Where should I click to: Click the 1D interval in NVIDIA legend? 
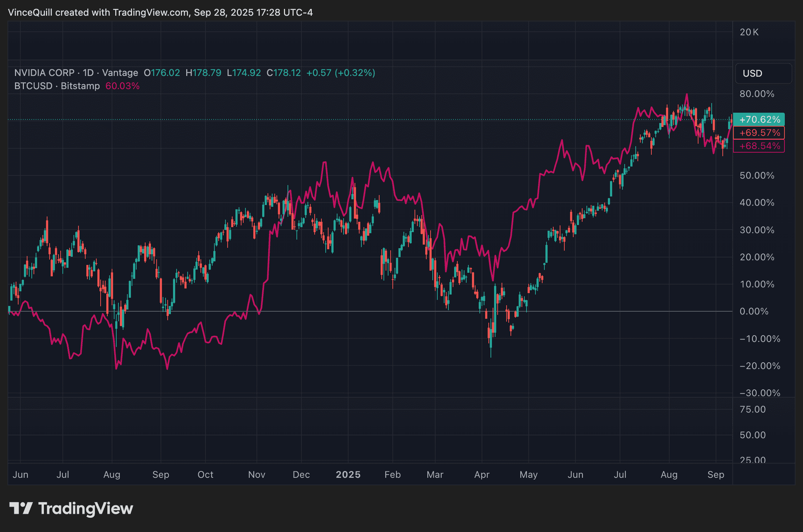88,73
